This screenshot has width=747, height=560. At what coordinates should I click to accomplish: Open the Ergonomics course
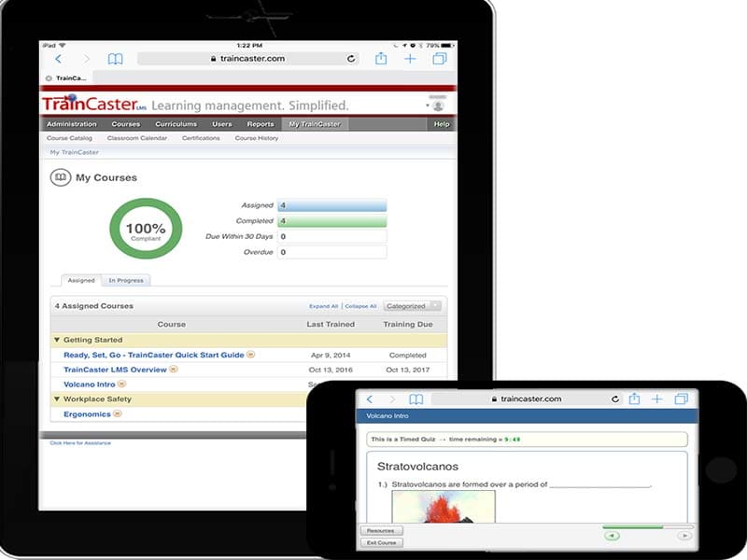(x=87, y=414)
